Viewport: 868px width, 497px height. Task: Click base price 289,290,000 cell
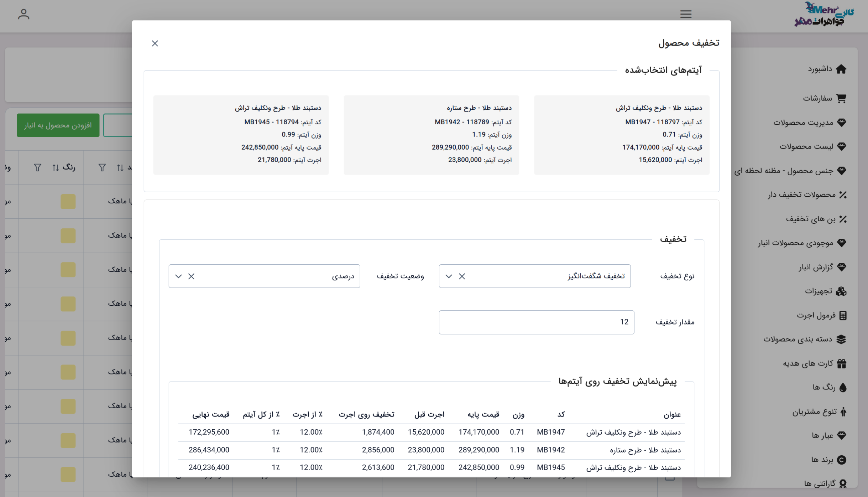pyautogui.click(x=479, y=450)
